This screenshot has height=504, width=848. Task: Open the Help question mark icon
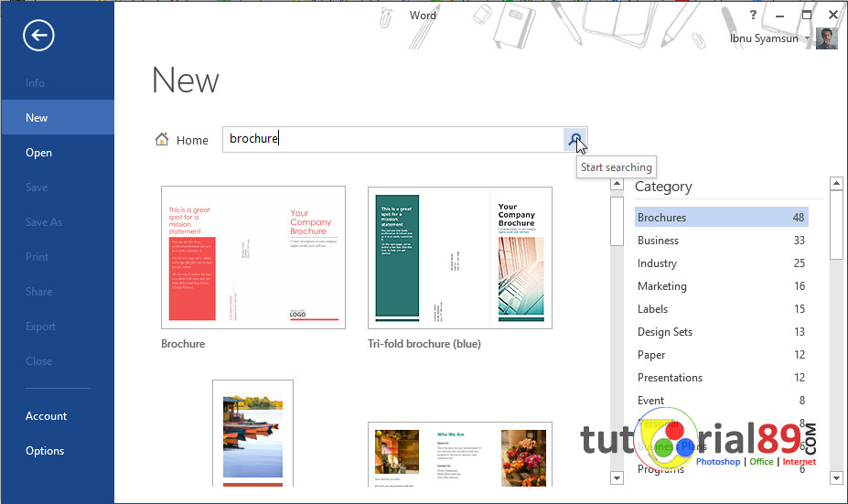pyautogui.click(x=753, y=15)
